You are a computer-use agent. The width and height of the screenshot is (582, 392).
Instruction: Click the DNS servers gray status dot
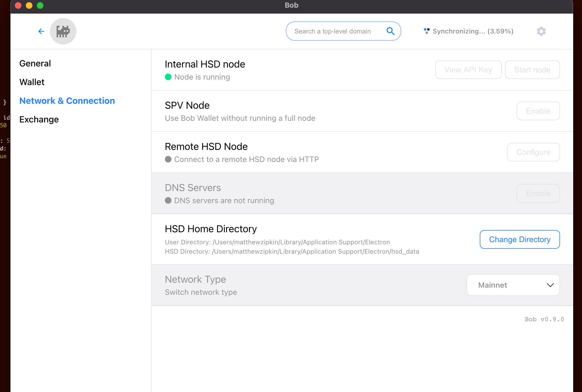pyautogui.click(x=168, y=200)
